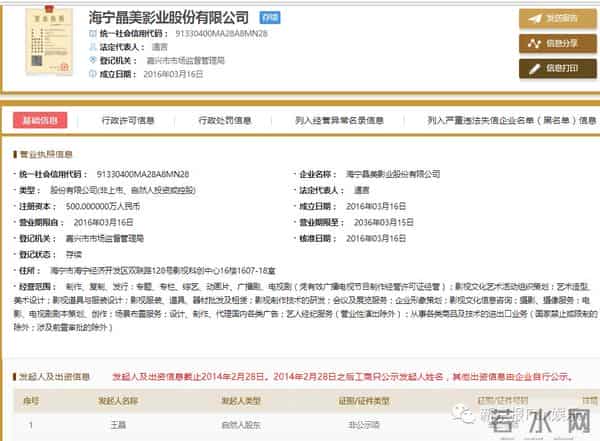Screen dimensions: 600x441
Task: Click the pencil icon on 信息打印
Action: 534,69
